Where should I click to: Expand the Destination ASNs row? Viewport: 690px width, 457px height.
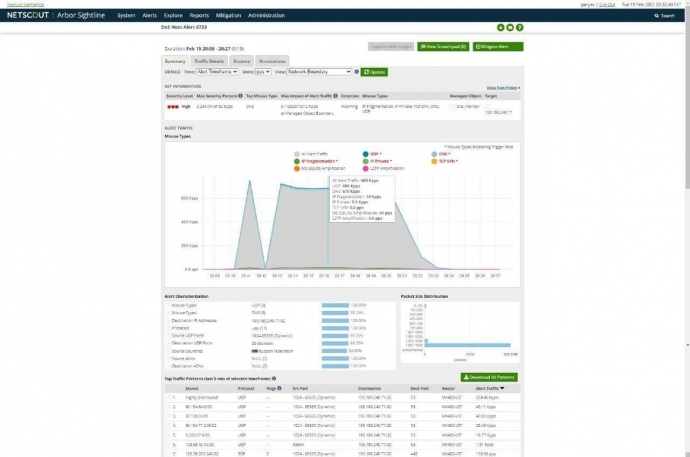168,366
